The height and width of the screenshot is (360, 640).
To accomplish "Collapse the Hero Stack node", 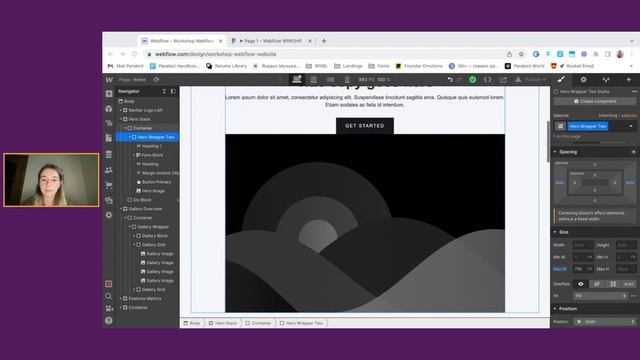I will pos(120,119).
